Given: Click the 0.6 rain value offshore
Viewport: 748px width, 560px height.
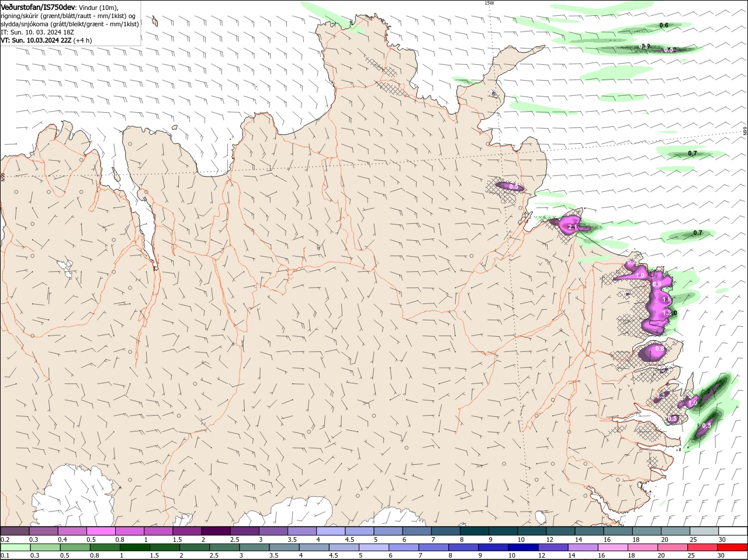Looking at the screenshot, I should pos(664,25).
